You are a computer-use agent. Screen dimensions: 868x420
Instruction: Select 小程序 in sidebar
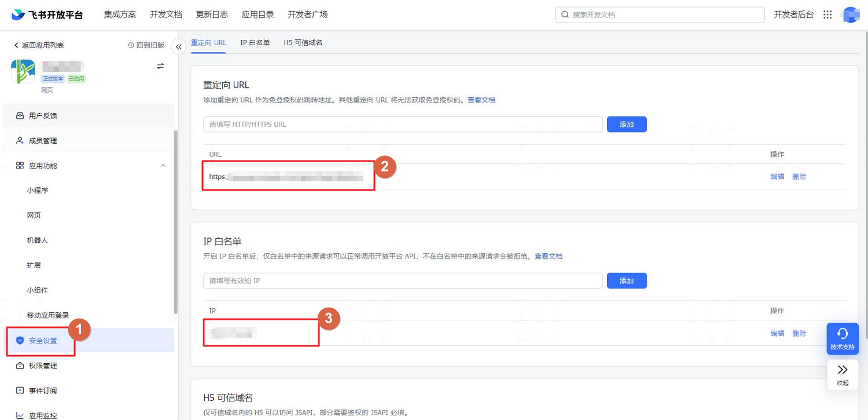[37, 191]
